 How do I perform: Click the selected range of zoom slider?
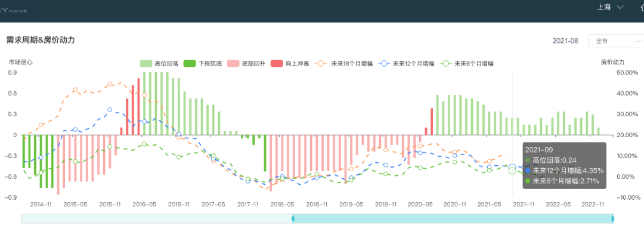(453, 219)
